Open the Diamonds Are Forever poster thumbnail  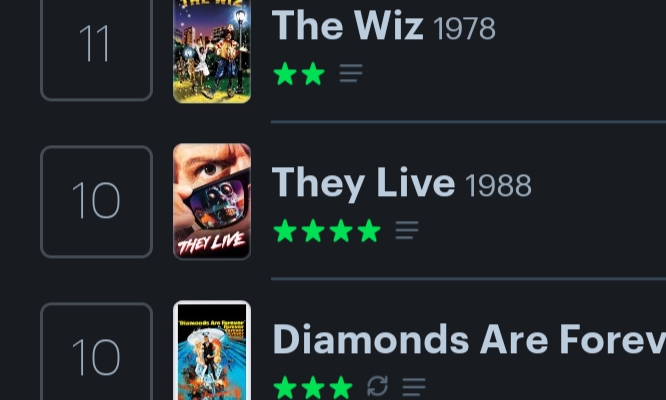point(212,350)
